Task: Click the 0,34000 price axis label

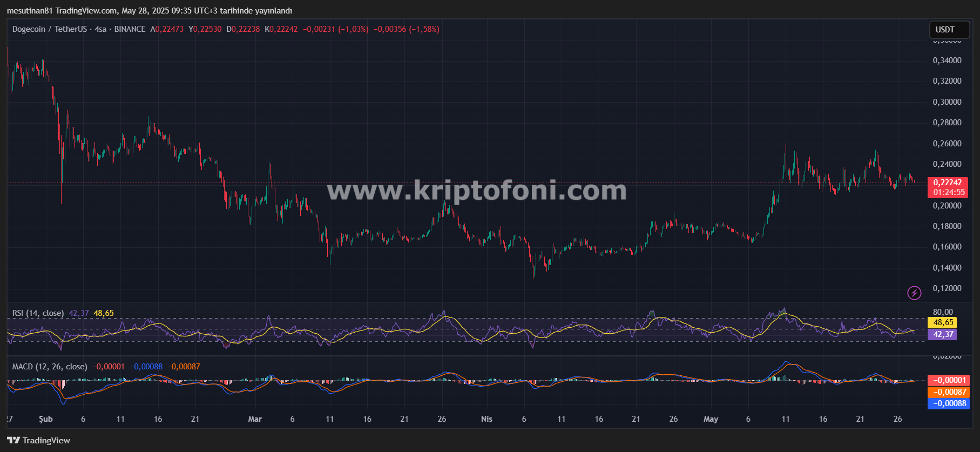Action: point(947,60)
